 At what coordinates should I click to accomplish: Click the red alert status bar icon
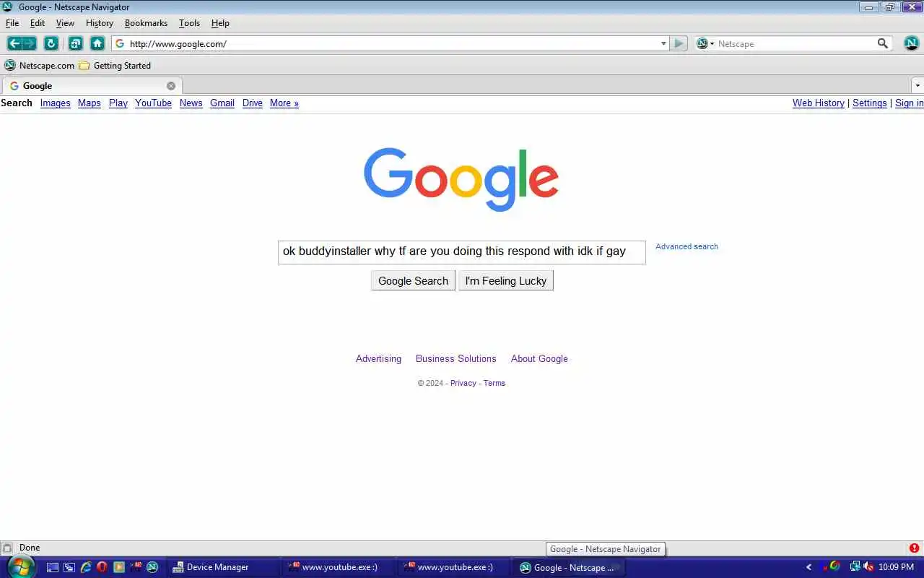click(x=914, y=548)
